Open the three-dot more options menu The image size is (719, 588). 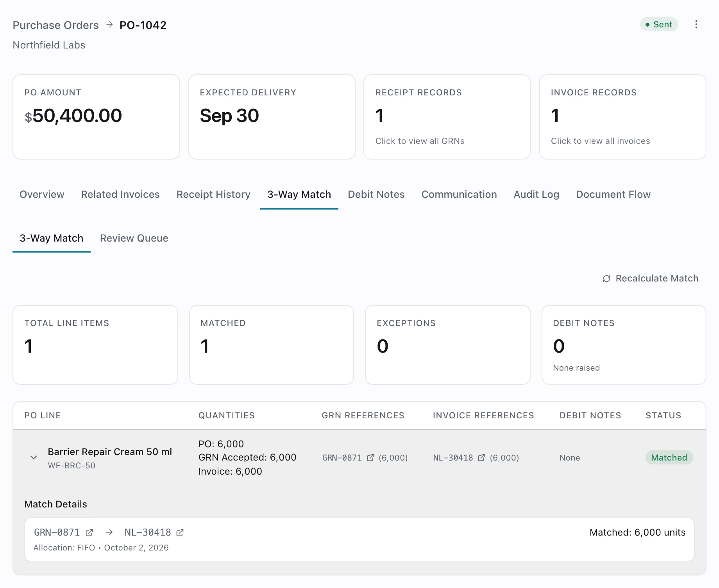[696, 25]
